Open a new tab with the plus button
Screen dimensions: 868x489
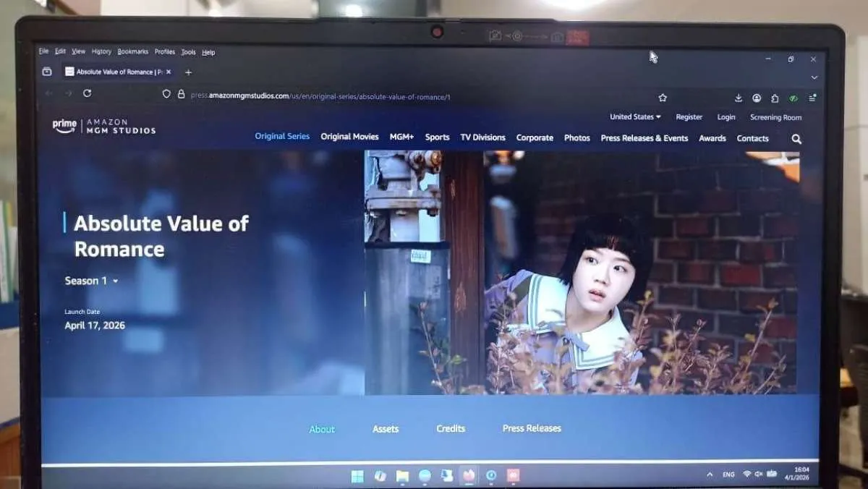tap(188, 72)
